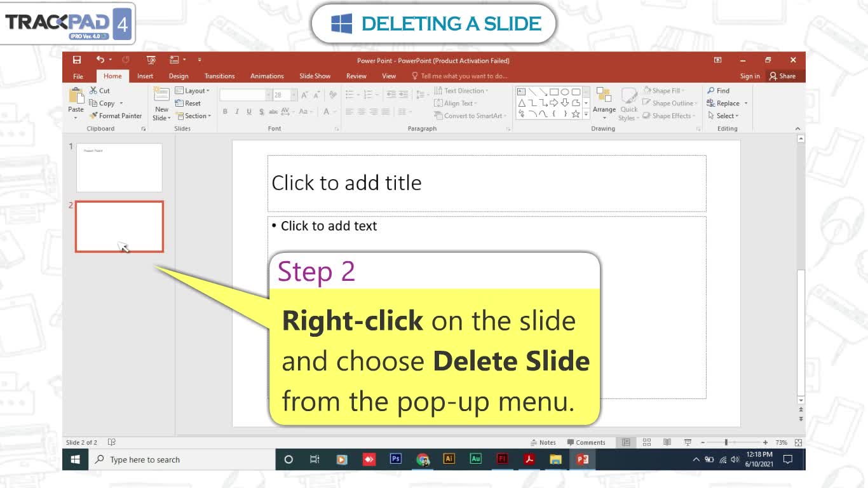Viewport: 868px width, 488px height.
Task: Toggle the Notes pane
Action: click(543, 442)
